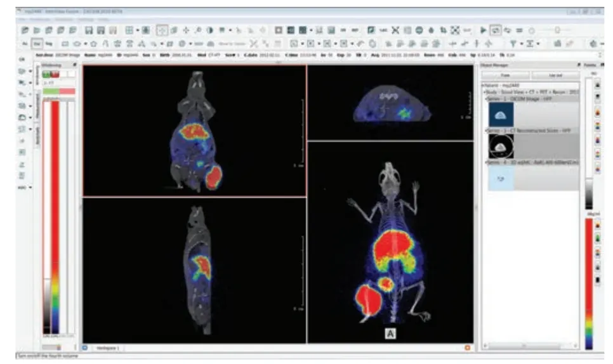Select the CT Reconstructed Slices thumbnail
The height and width of the screenshot is (364, 613).
[x=501, y=146]
